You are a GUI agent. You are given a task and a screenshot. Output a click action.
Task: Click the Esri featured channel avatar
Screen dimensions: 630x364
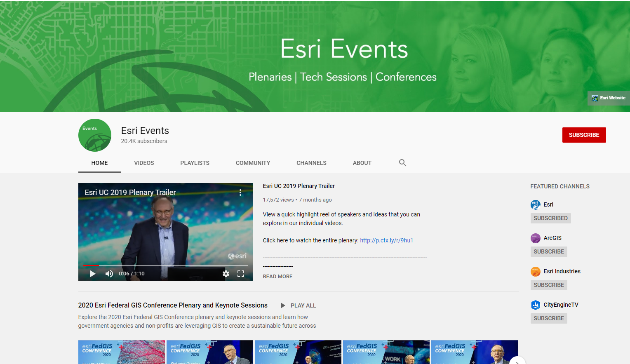click(536, 204)
